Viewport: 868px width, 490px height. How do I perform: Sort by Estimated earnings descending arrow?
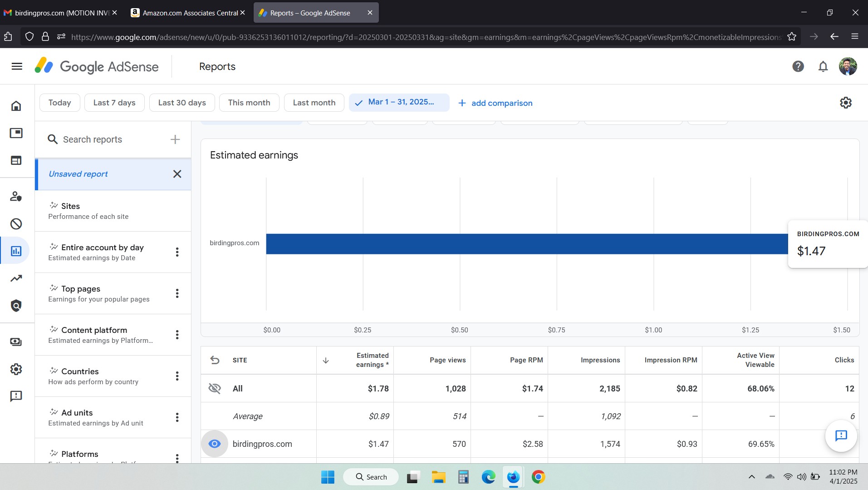pyautogui.click(x=326, y=361)
